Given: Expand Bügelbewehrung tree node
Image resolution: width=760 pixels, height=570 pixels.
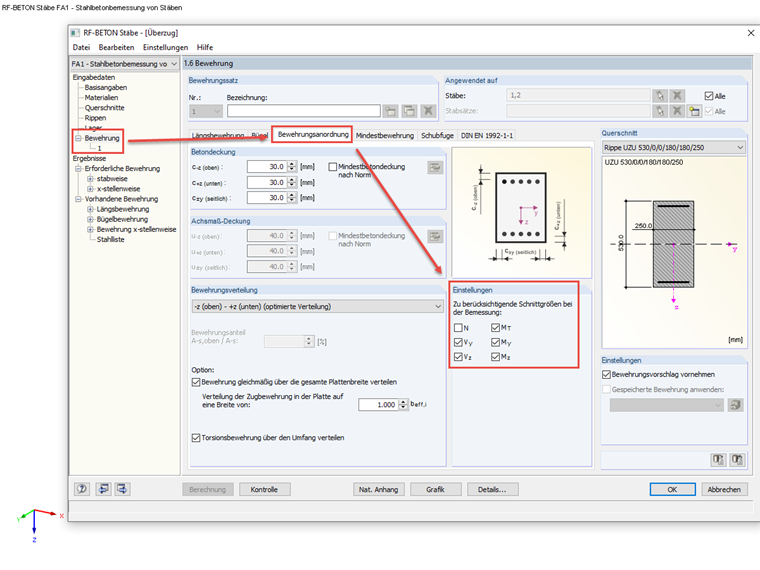Looking at the screenshot, I should coord(90,220).
